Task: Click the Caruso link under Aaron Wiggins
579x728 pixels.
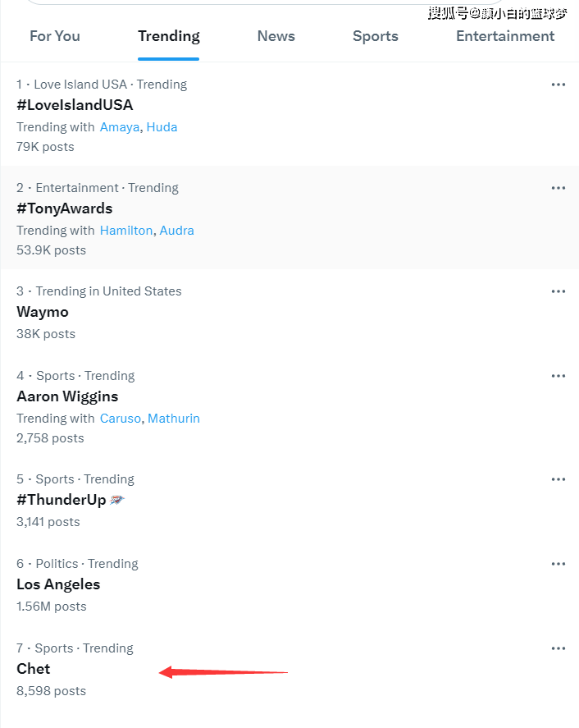Action: click(x=121, y=419)
